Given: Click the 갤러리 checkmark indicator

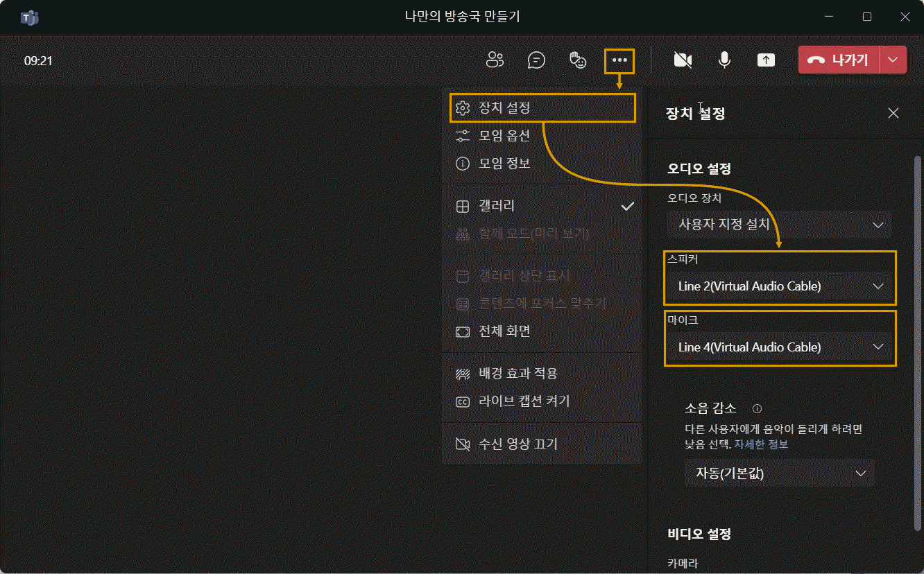Looking at the screenshot, I should coord(627,206).
